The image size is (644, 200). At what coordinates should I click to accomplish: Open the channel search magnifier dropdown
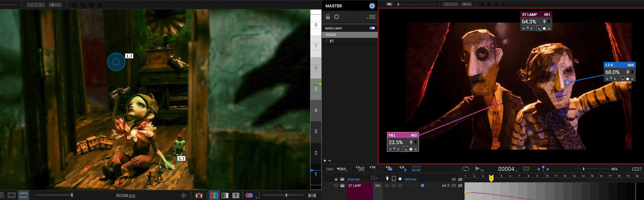[374, 178]
